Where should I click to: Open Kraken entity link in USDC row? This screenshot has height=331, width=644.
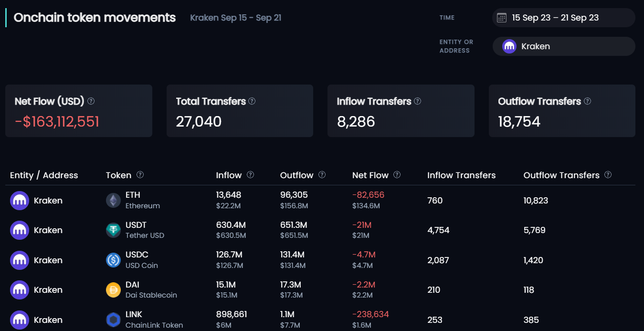click(x=48, y=260)
